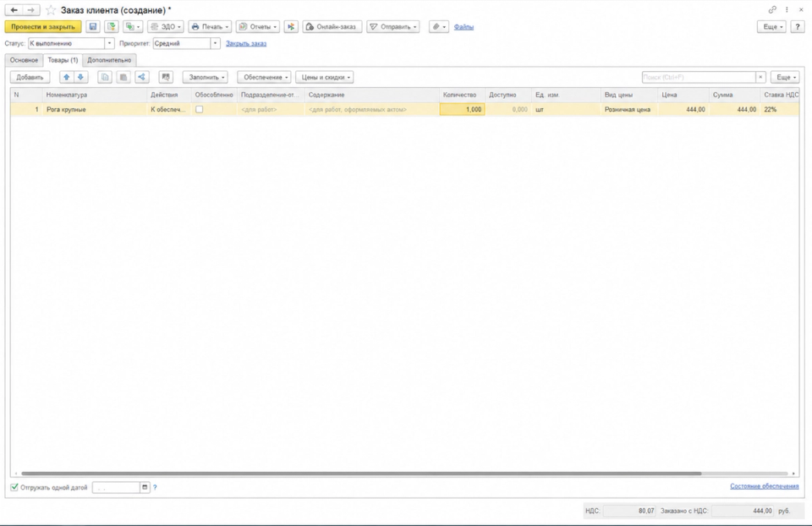Open the Приоритет dropdown arrow
Viewport: 812px width, 526px height.
tap(216, 43)
